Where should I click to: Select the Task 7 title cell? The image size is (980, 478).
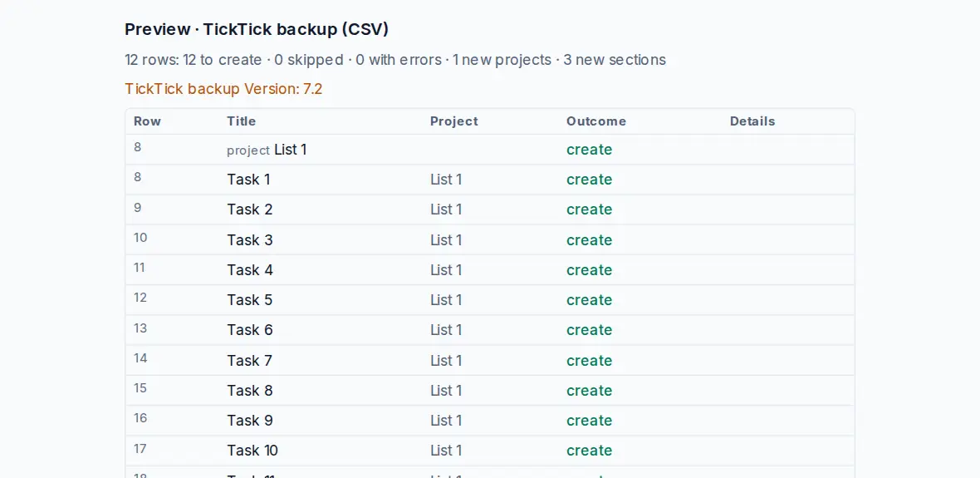tap(250, 361)
